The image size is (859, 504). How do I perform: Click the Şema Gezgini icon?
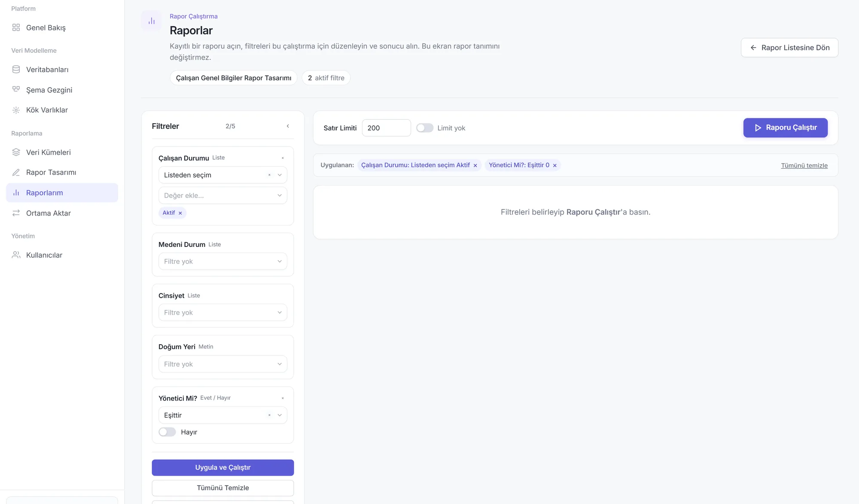(16, 89)
